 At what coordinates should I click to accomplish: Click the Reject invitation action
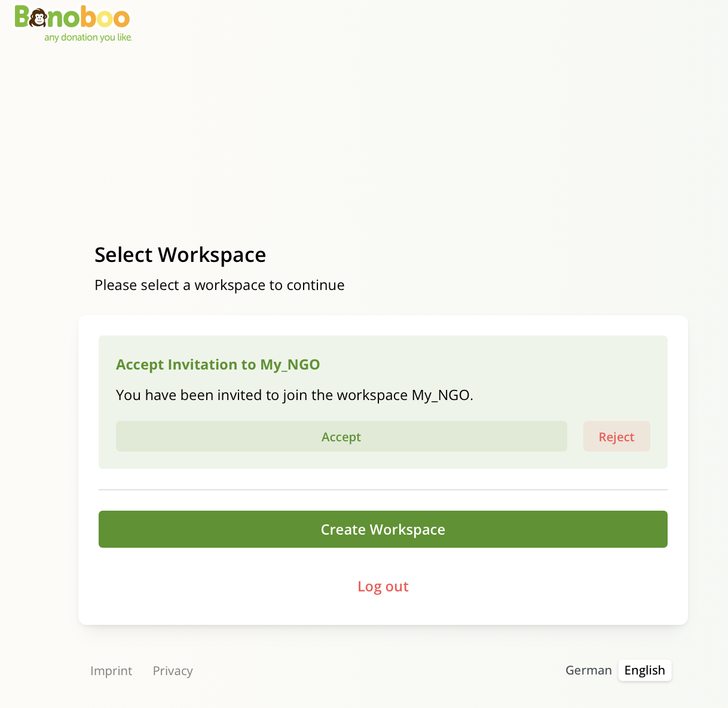616,437
